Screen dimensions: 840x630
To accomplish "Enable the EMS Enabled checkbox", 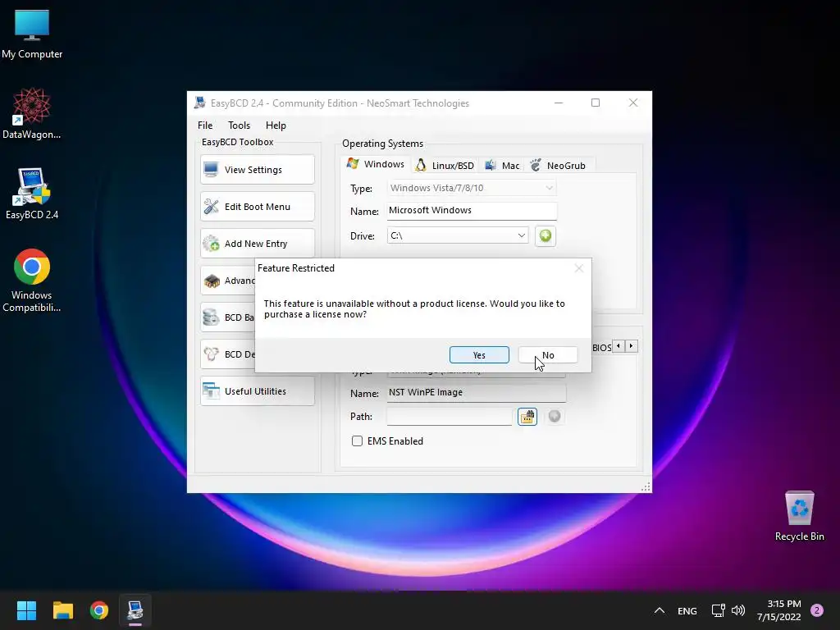I will (357, 441).
